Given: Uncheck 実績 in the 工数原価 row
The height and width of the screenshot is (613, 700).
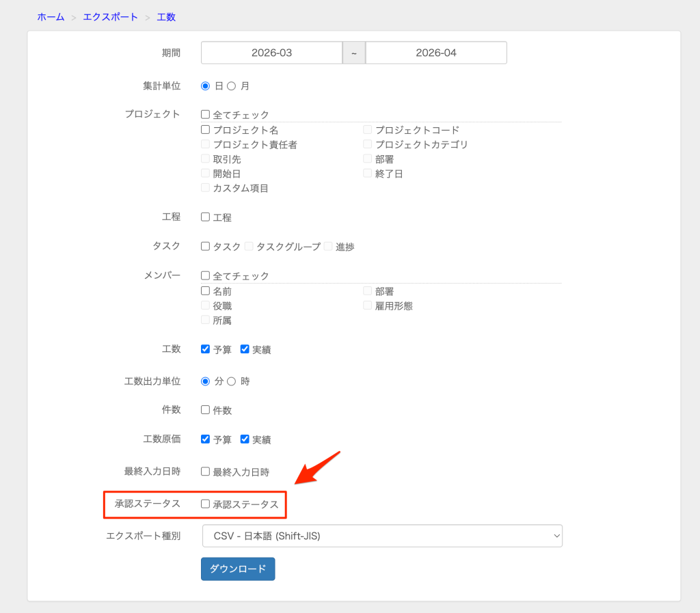Looking at the screenshot, I should coord(245,439).
